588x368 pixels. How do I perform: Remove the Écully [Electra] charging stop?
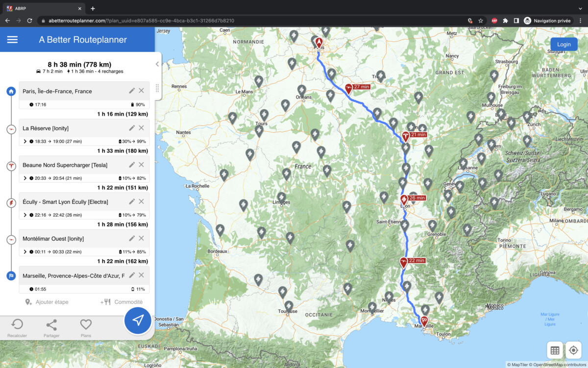pos(141,201)
